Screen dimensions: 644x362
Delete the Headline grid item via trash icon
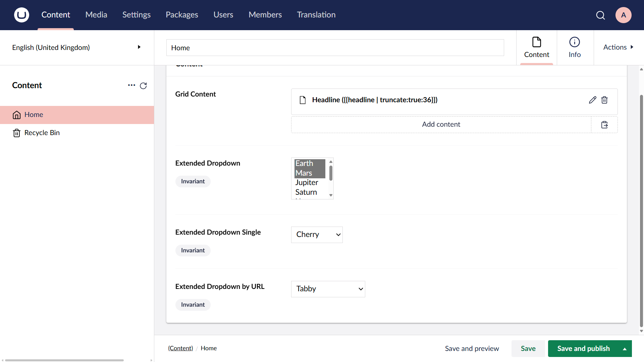click(605, 100)
